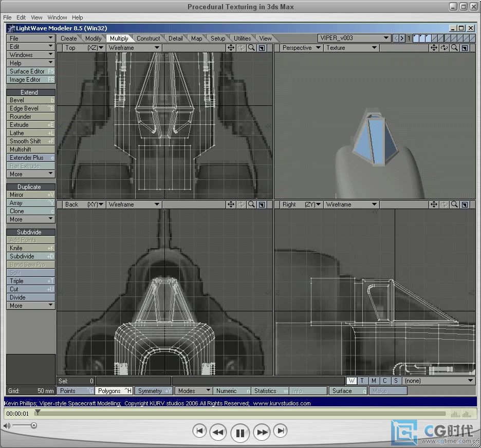The height and width of the screenshot is (448, 481).
Task: Switch to Polygons selection mode
Action: (x=114, y=391)
